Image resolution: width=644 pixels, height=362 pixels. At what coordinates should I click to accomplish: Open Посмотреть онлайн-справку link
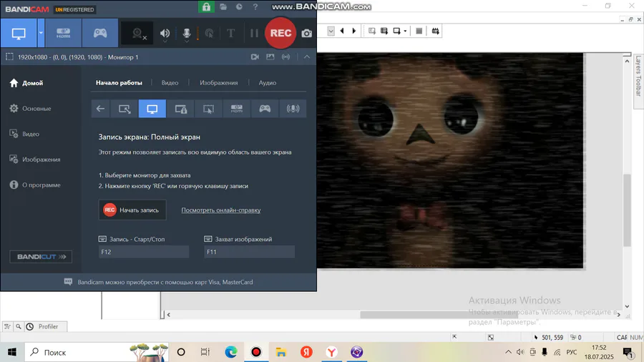click(221, 210)
